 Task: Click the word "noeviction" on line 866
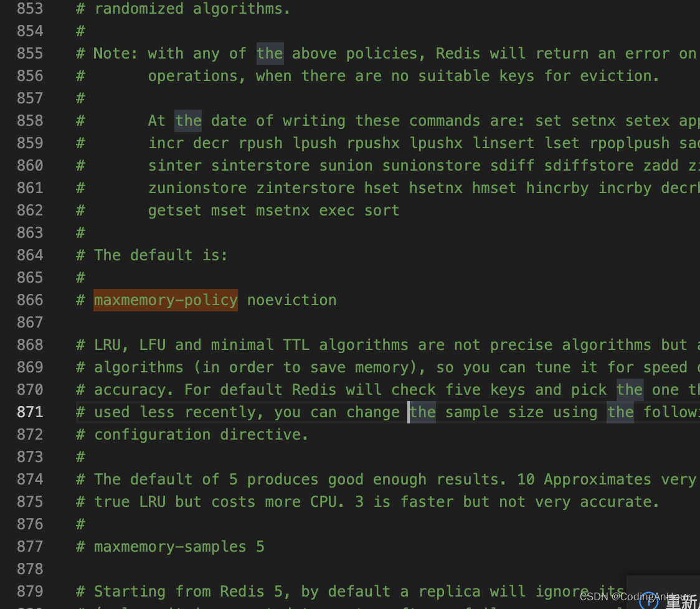coord(291,300)
